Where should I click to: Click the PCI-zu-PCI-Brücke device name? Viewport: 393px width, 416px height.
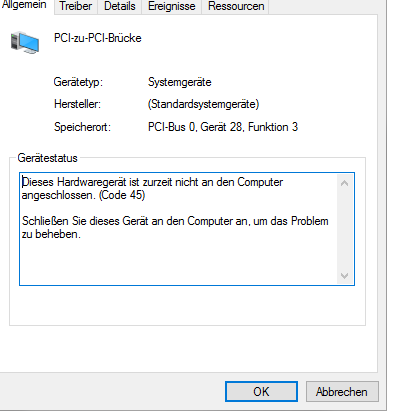(98, 38)
